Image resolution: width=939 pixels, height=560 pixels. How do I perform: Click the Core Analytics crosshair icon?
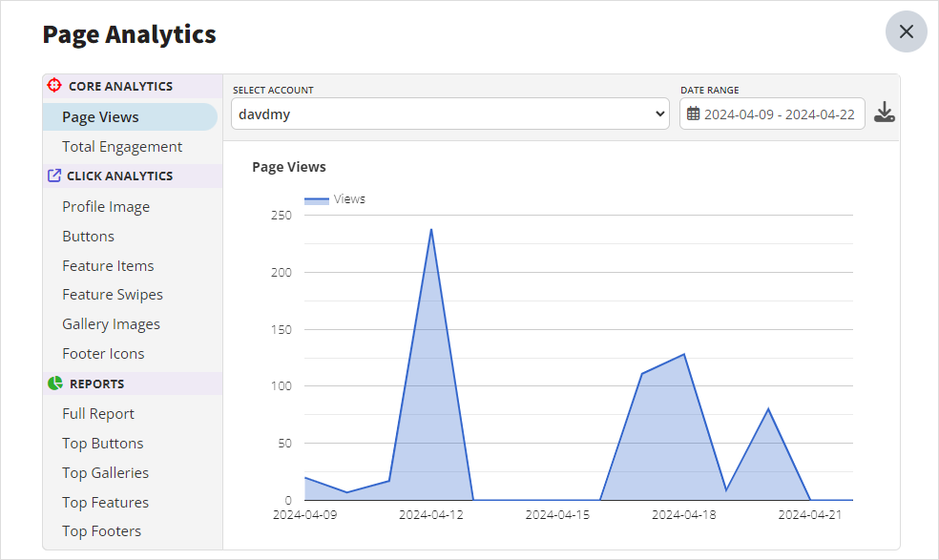[x=54, y=85]
